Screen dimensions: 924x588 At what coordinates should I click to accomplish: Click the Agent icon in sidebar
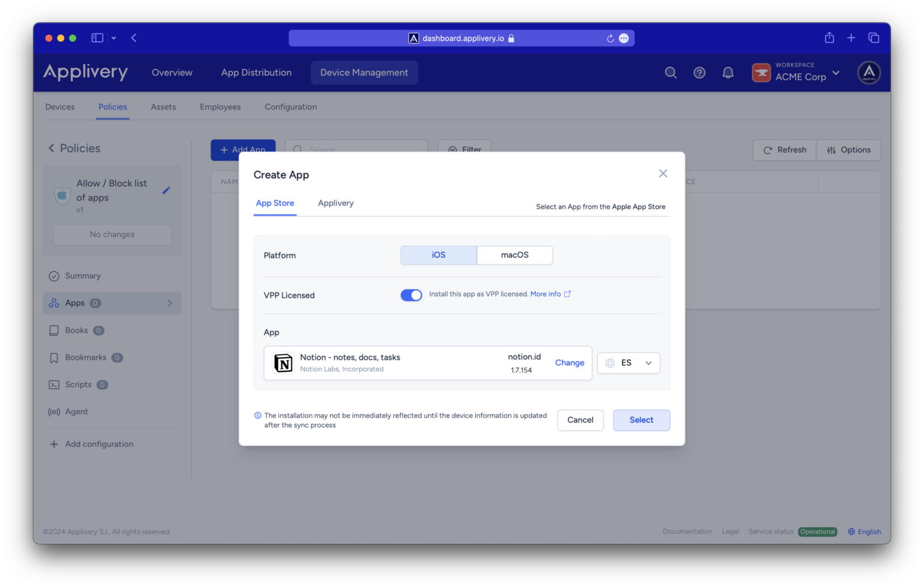[x=54, y=412]
